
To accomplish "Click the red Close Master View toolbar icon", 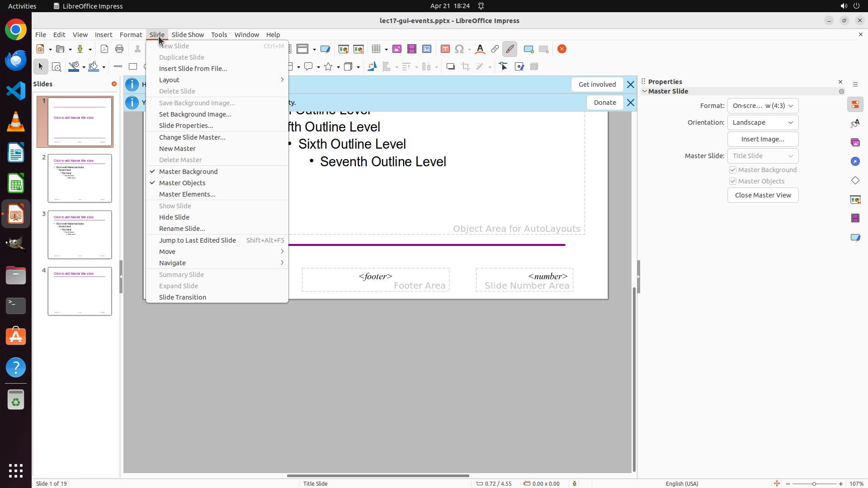I will pyautogui.click(x=562, y=49).
